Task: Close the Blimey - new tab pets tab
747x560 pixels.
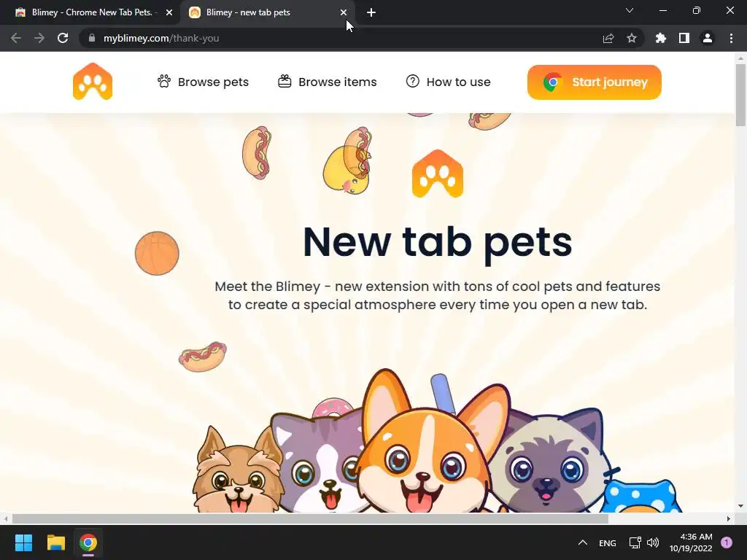Action: (344, 12)
